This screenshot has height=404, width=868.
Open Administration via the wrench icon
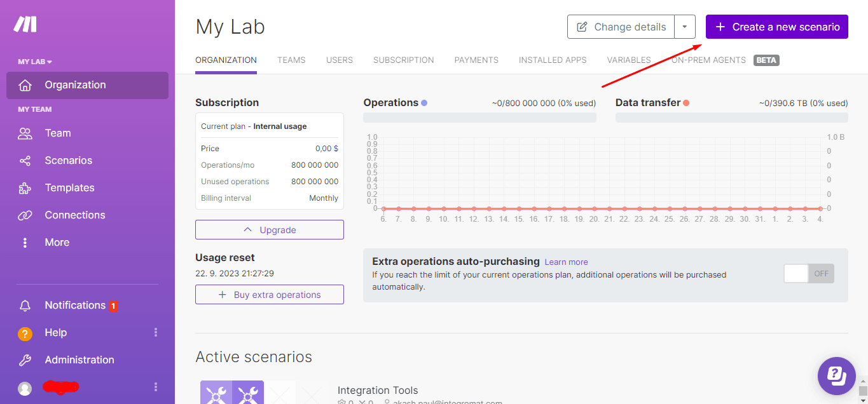pos(25,360)
